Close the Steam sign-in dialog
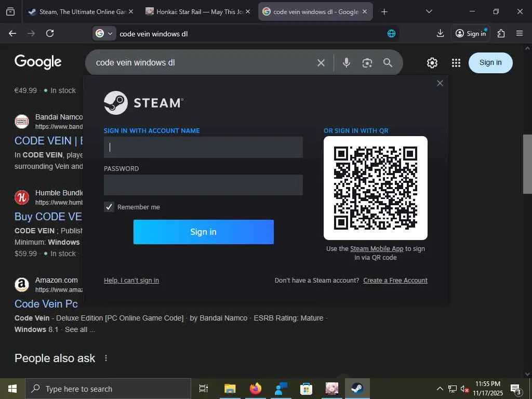 pos(440,83)
